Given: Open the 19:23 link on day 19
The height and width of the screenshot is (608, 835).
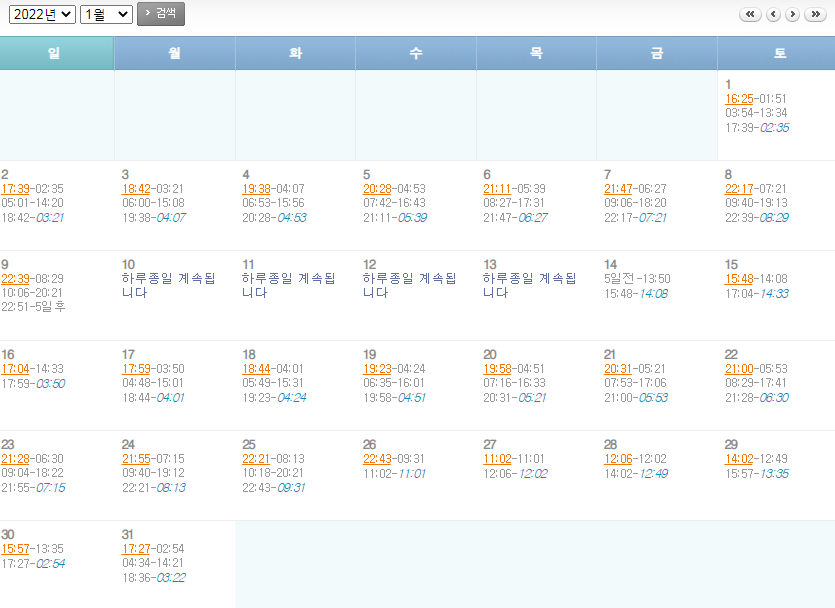Looking at the screenshot, I should (x=378, y=369).
